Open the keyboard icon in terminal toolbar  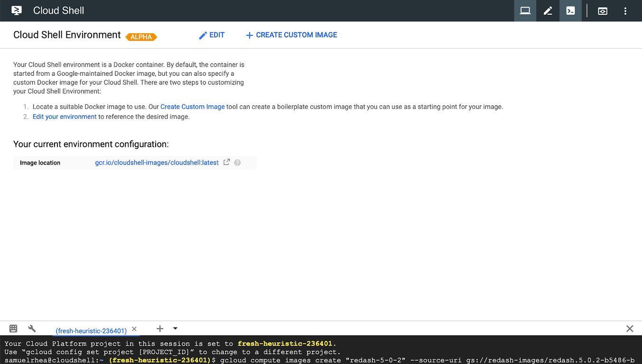click(13, 328)
